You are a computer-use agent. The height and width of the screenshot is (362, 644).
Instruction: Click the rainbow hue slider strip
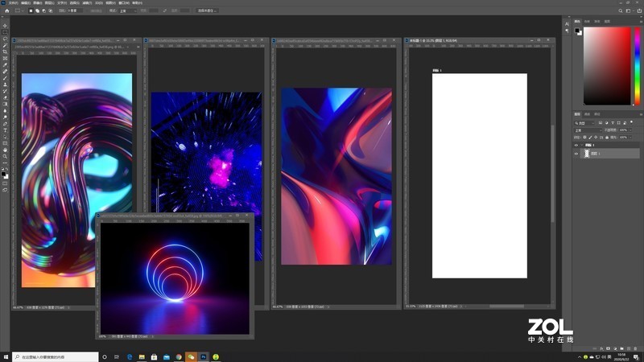tap(636, 65)
